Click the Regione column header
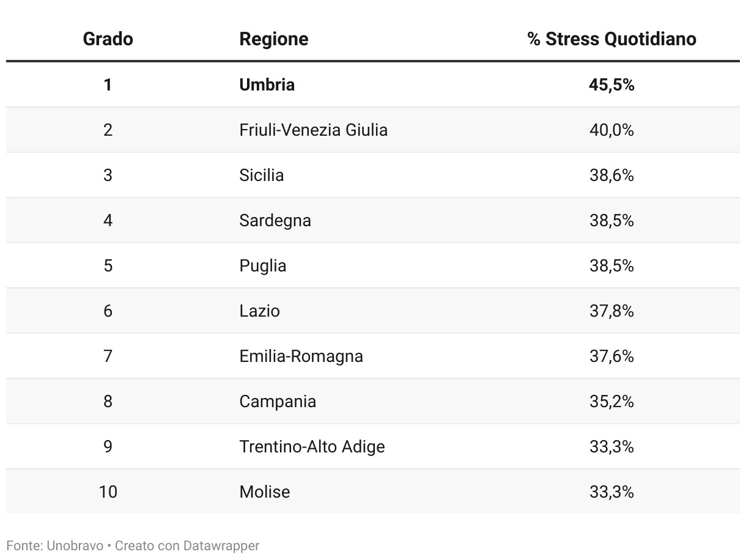Viewport: 746px width, 560px height. tap(273, 39)
